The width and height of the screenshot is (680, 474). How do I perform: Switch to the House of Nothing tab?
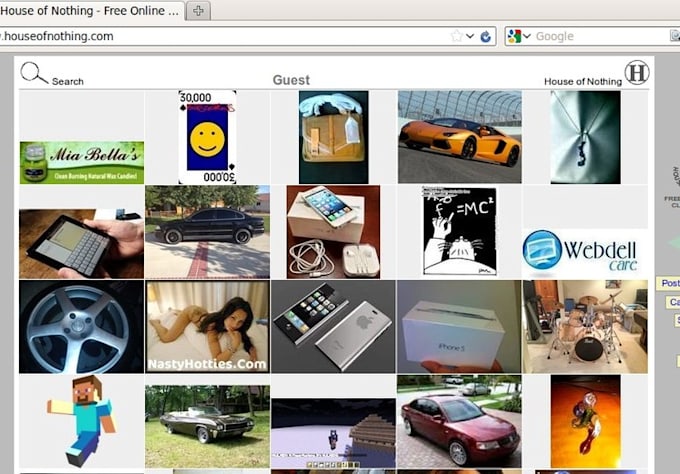[91, 10]
